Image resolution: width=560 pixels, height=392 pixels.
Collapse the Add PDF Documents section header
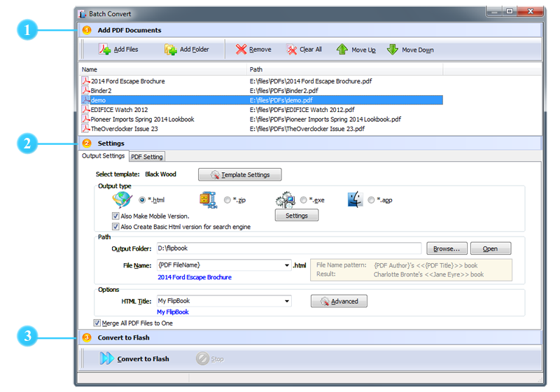pyautogui.click(x=129, y=30)
